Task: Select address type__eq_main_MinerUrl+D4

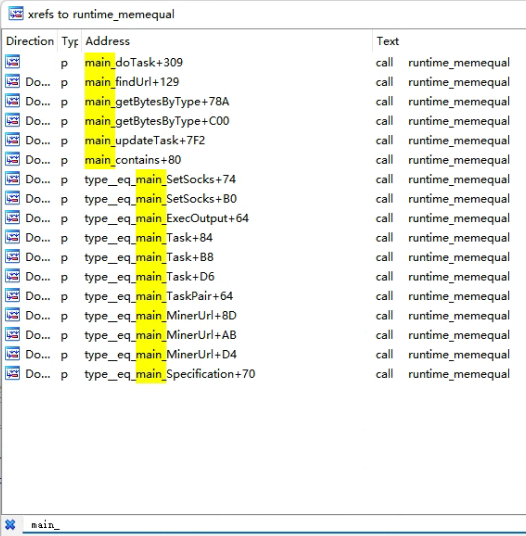Action: pyautogui.click(x=161, y=355)
